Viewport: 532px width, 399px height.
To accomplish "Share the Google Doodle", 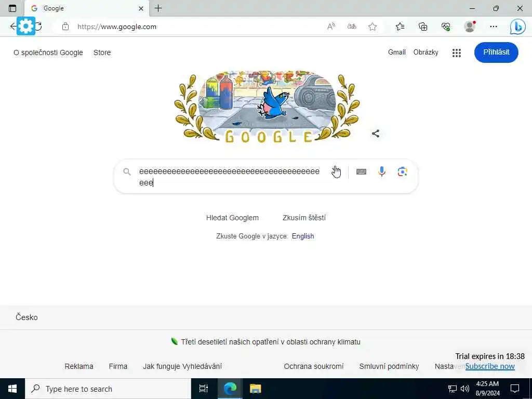I will 376,134.
